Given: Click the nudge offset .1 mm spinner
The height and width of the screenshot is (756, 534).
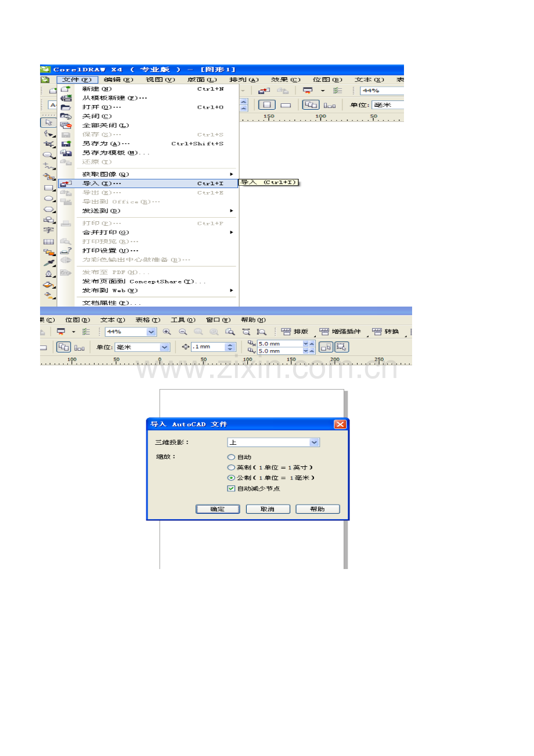Looking at the screenshot, I should 230,347.
